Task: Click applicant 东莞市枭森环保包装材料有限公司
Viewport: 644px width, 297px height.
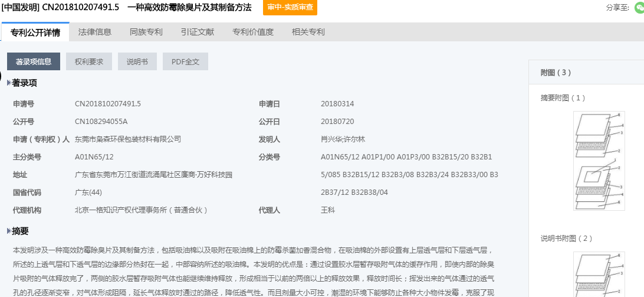Action: (127, 139)
